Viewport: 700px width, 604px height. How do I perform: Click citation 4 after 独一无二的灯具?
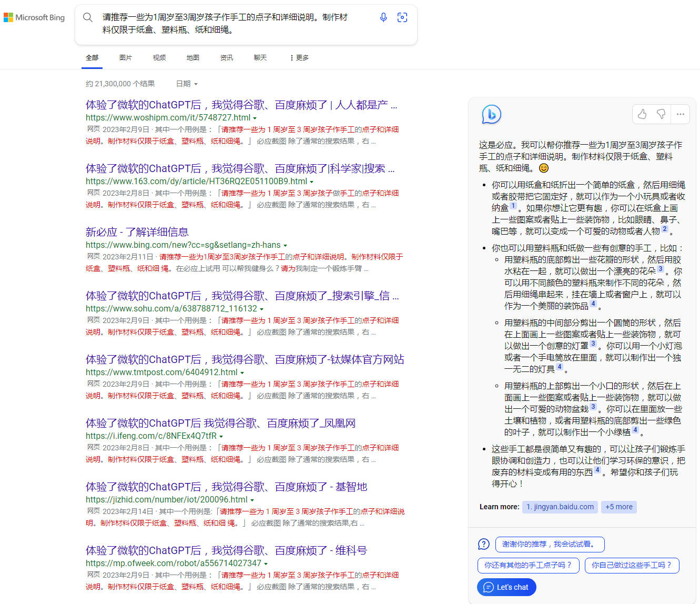tap(560, 367)
